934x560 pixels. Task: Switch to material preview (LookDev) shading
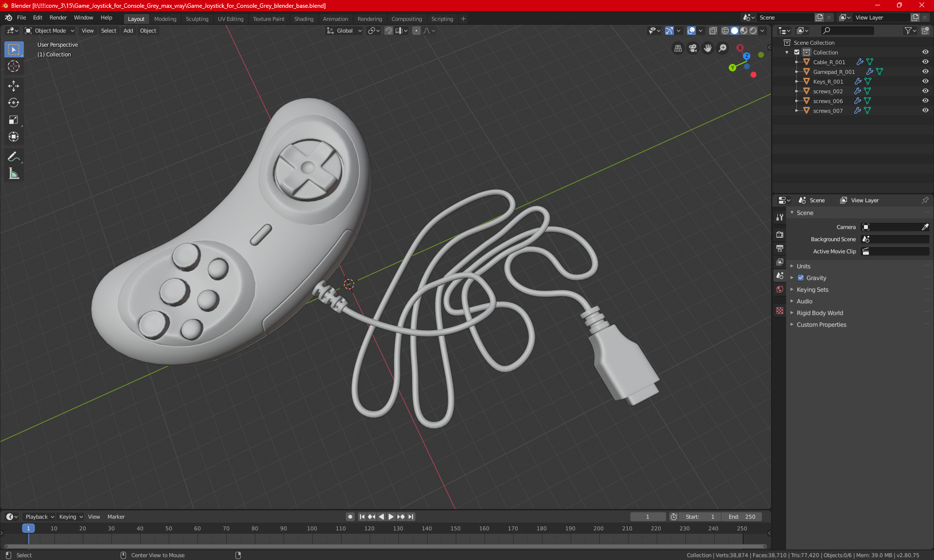744,31
